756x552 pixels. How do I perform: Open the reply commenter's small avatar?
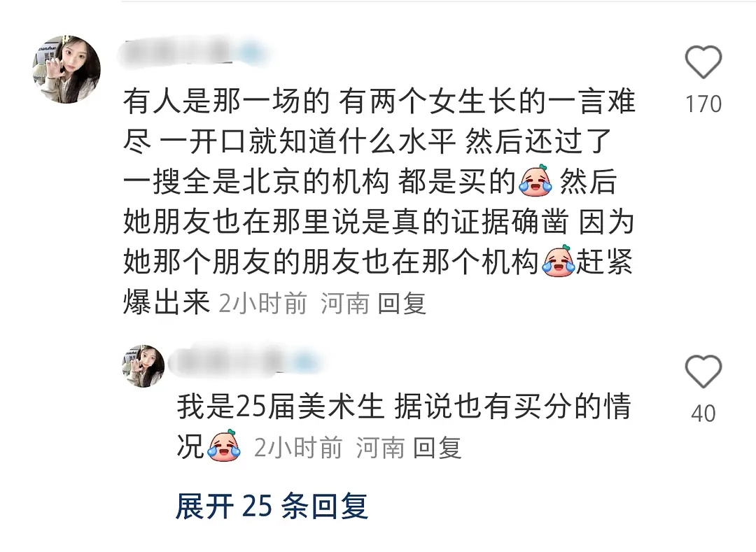pos(143,366)
